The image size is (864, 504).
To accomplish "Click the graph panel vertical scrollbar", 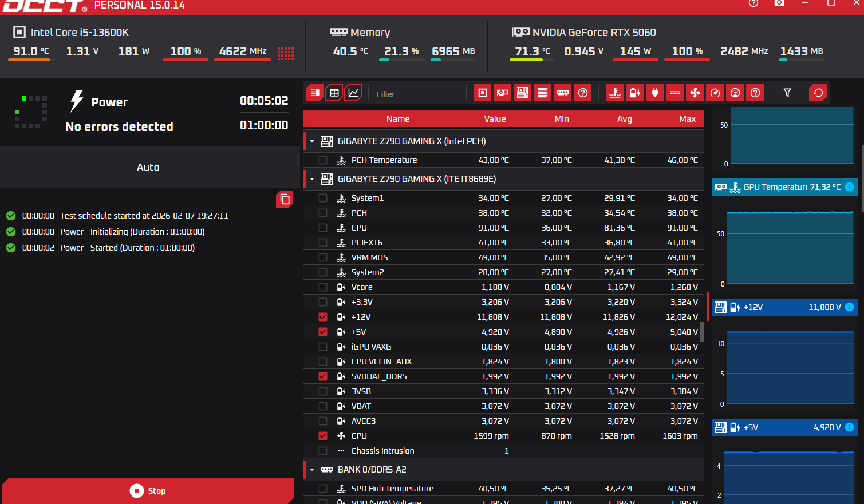I will pos(862,178).
